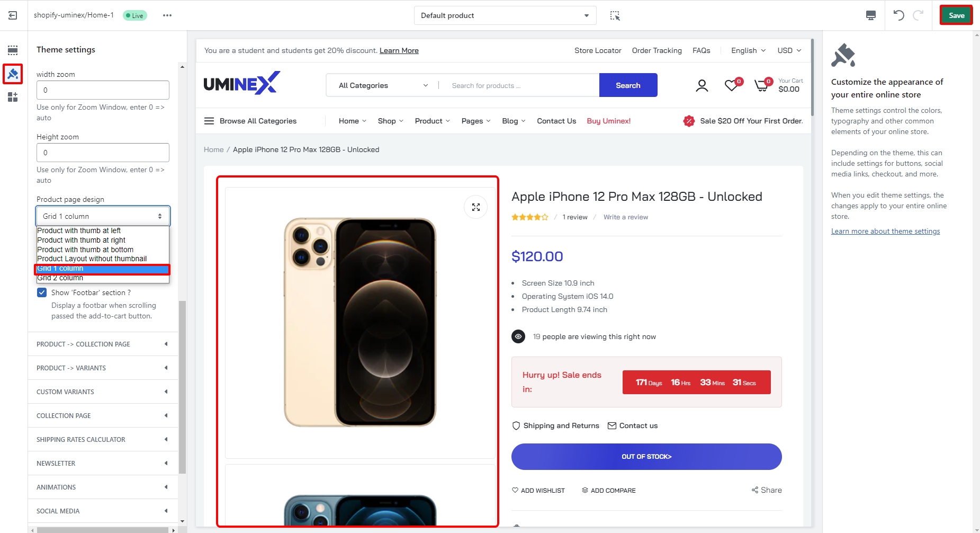Screen dimensions: 980x533
Task: Uncheck Show 'Footbar' section checkbox
Action: [42, 292]
